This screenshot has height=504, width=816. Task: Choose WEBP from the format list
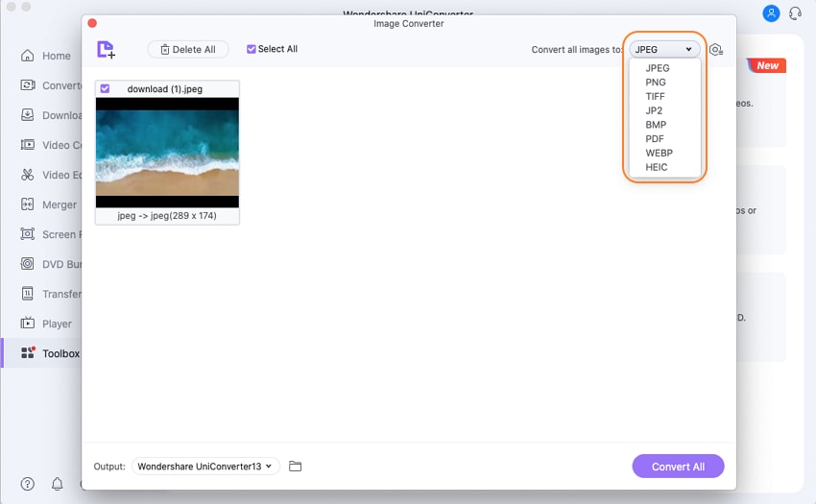click(659, 153)
